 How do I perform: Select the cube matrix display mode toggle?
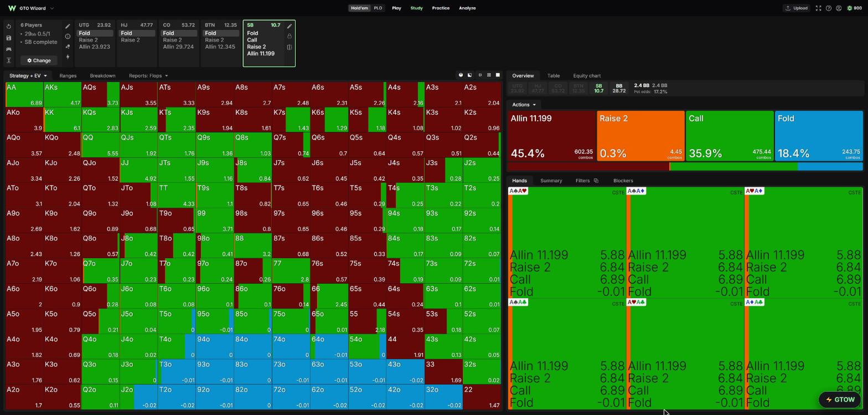tap(461, 75)
